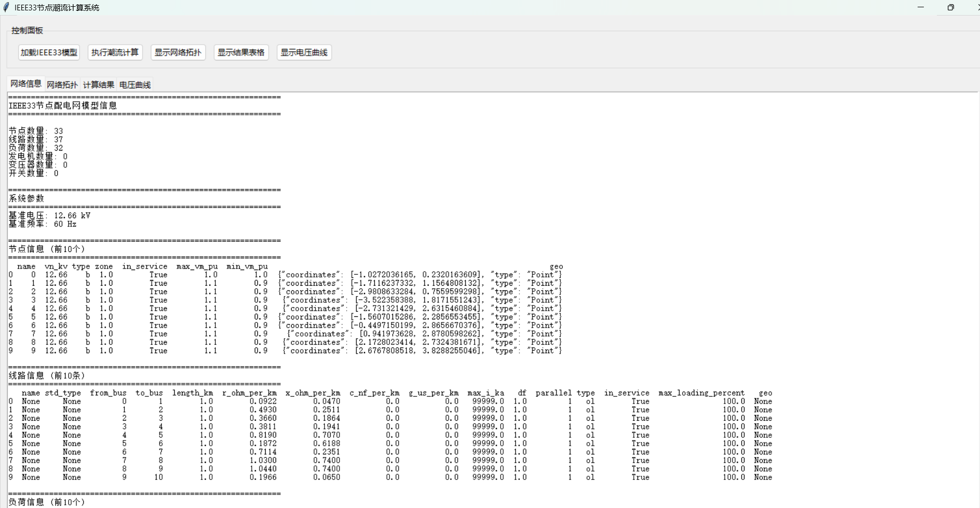980x508 pixels.
Task: Click the 控制面板 panel label
Action: [x=28, y=31]
